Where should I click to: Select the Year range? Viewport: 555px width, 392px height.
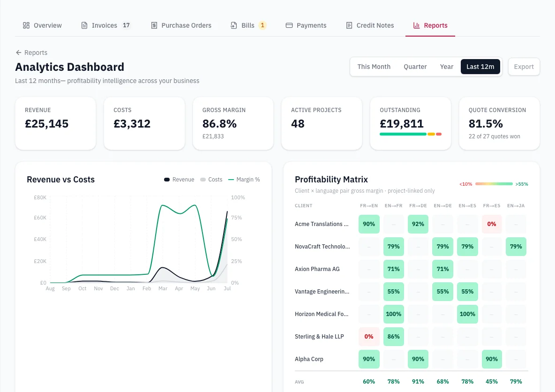click(446, 67)
